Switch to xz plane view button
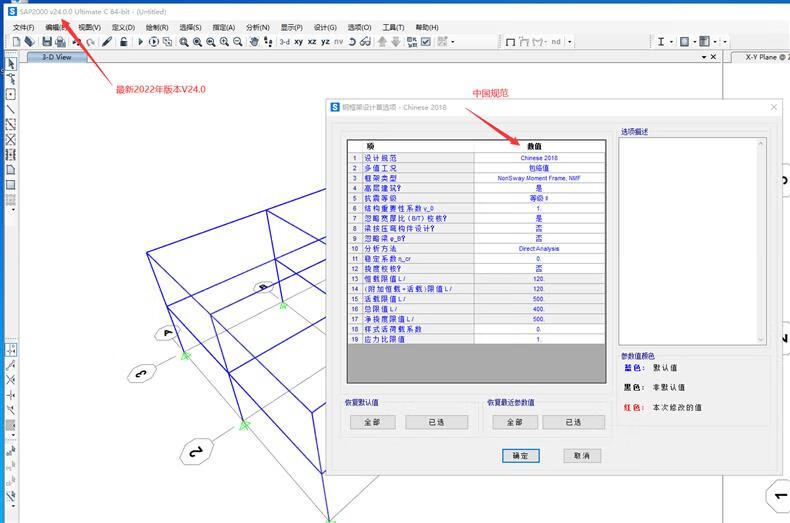 coord(312,42)
